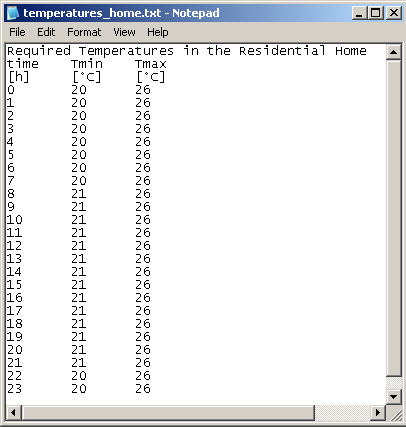Image resolution: width=406 pixels, height=427 pixels.
Task: Click the vertical scrollbar up arrow
Action: [x=394, y=52]
